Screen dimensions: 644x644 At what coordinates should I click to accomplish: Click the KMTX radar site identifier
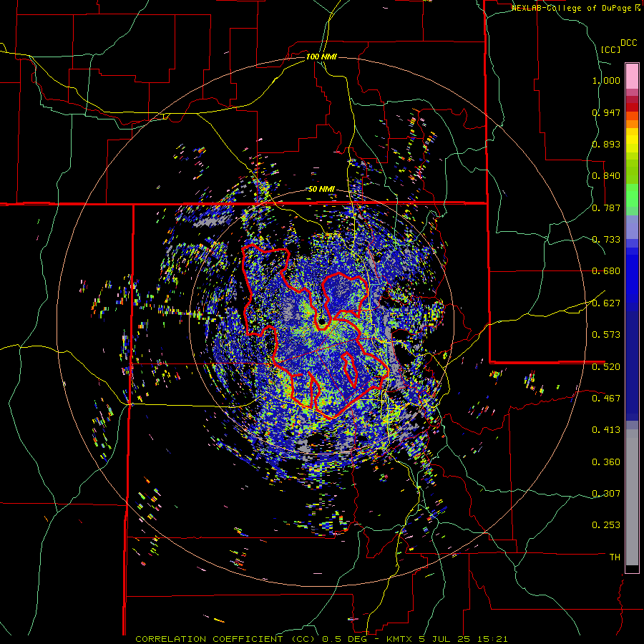(x=401, y=639)
